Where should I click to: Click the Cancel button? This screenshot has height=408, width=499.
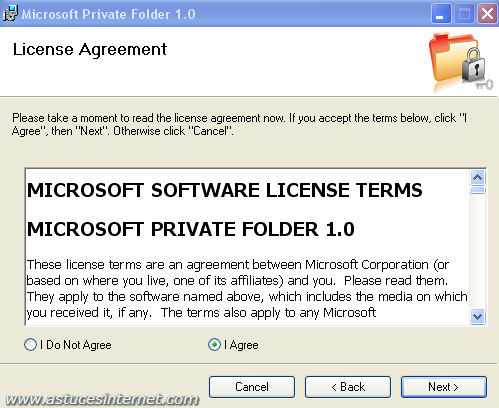pyautogui.click(x=252, y=387)
